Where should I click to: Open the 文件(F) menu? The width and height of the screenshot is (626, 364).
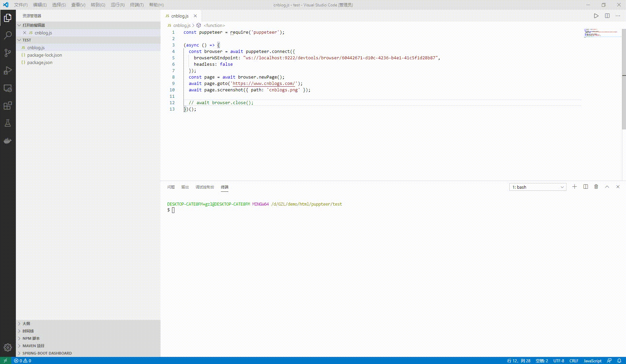(x=21, y=5)
